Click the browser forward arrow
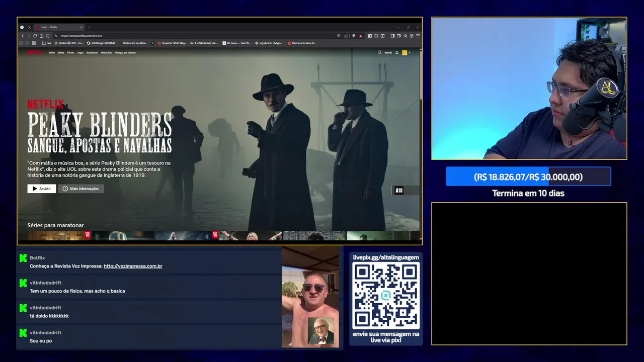 29,36
